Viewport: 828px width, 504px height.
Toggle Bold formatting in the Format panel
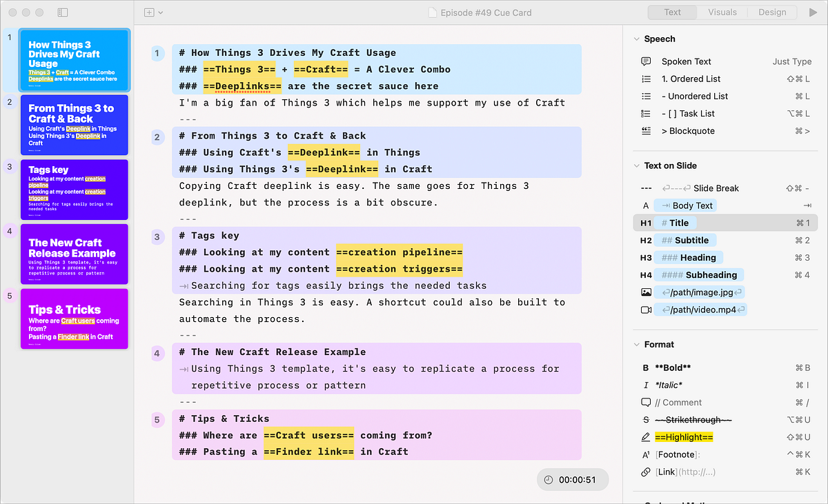click(x=645, y=367)
